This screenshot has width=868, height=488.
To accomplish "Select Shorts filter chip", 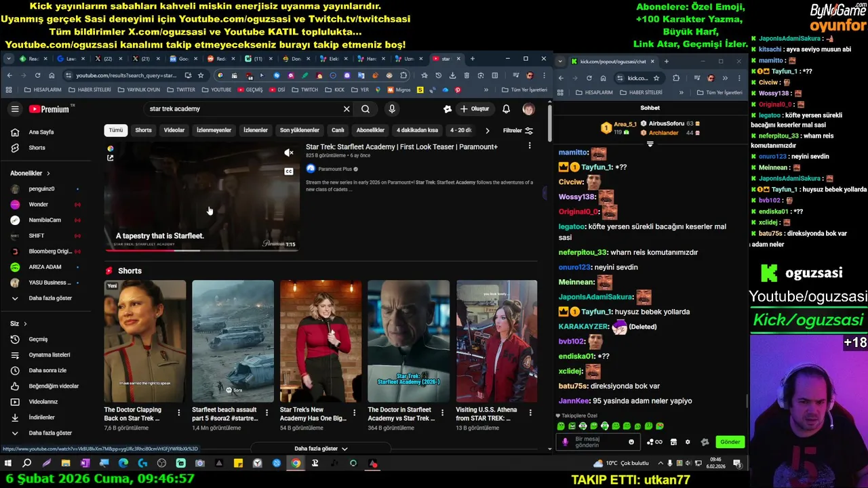I will (143, 130).
